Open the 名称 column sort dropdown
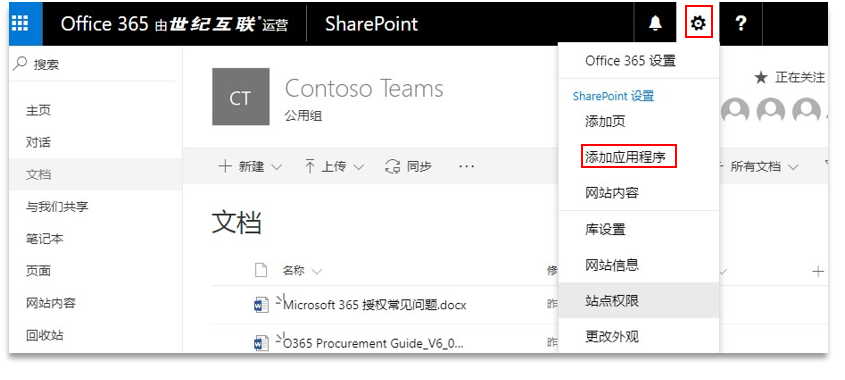The height and width of the screenshot is (380, 845). tap(316, 271)
